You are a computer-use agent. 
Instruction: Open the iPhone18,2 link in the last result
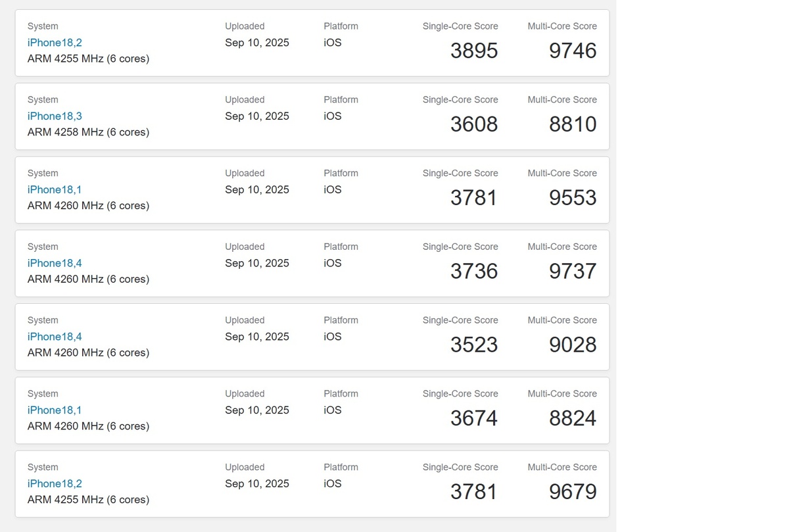[x=55, y=483]
